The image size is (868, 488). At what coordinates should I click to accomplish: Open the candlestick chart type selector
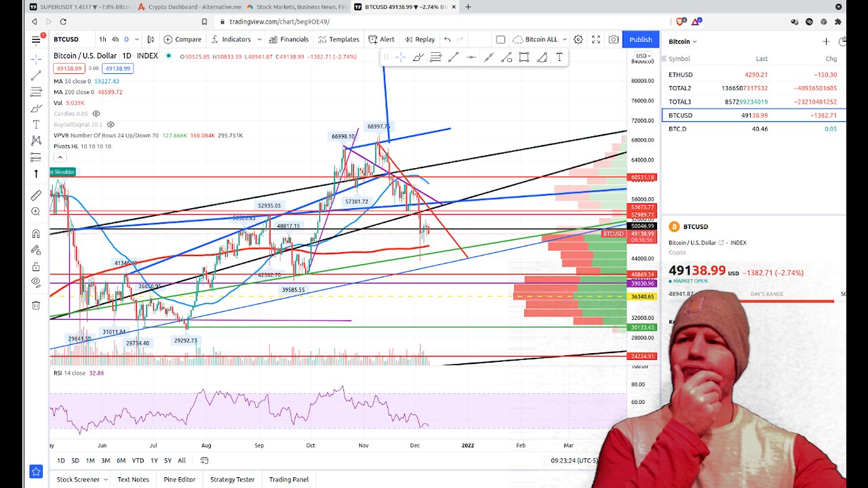[x=151, y=39]
